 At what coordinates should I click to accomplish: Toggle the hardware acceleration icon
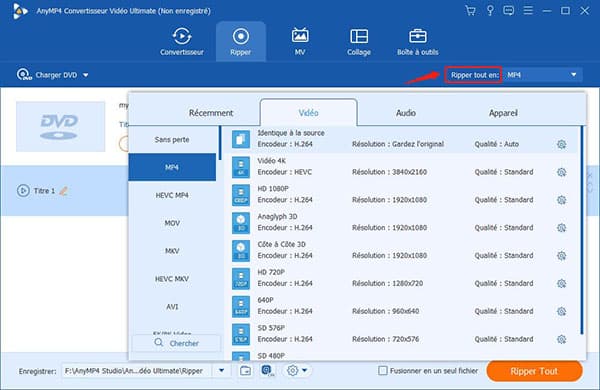267,370
